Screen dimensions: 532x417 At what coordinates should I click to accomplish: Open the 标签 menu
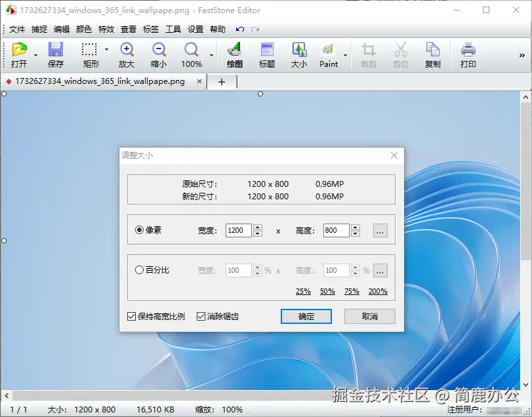(x=151, y=30)
